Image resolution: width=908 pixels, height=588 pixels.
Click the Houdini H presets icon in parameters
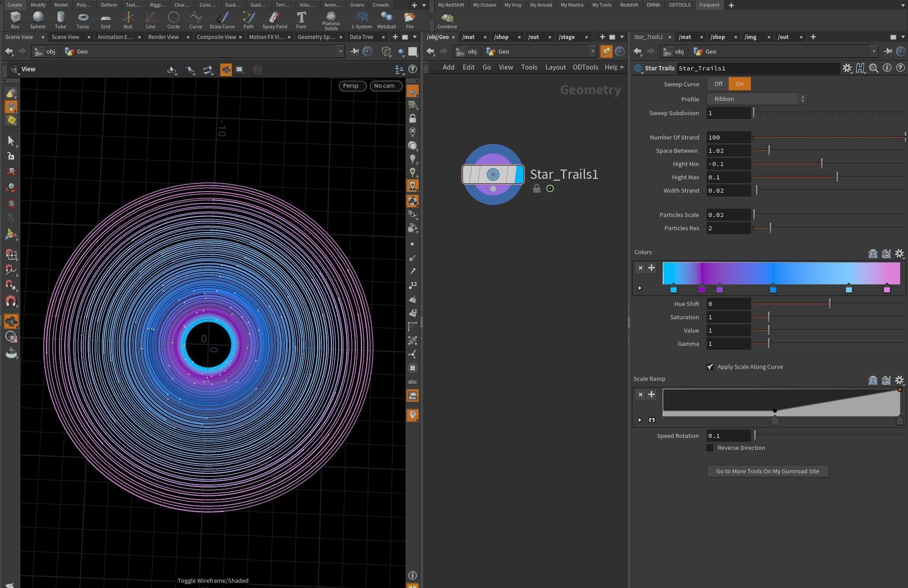pyautogui.click(x=860, y=68)
